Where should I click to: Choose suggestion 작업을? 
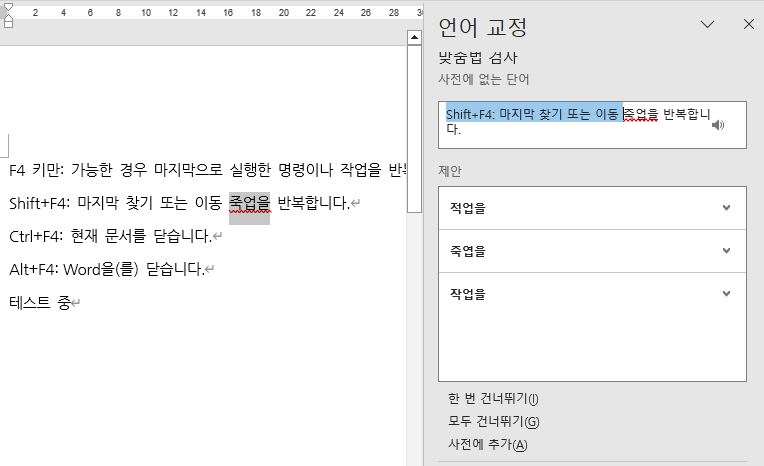click(x=592, y=294)
